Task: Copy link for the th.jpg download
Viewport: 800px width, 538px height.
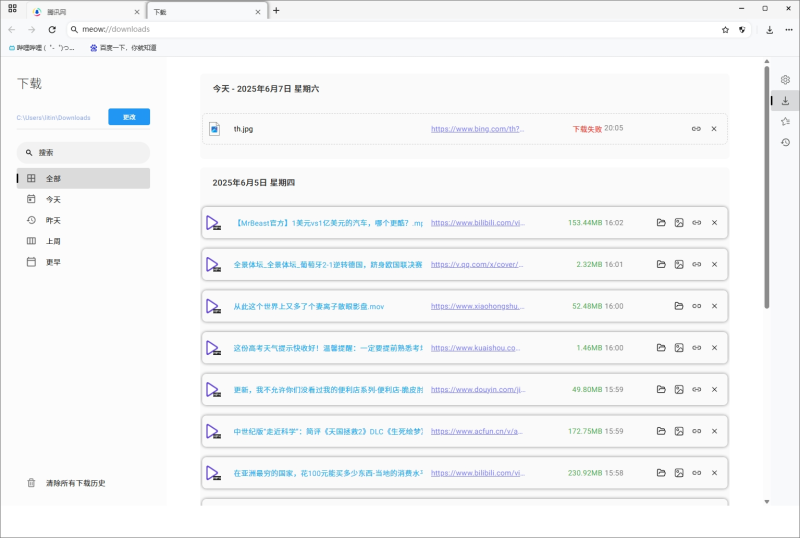Action: point(696,129)
